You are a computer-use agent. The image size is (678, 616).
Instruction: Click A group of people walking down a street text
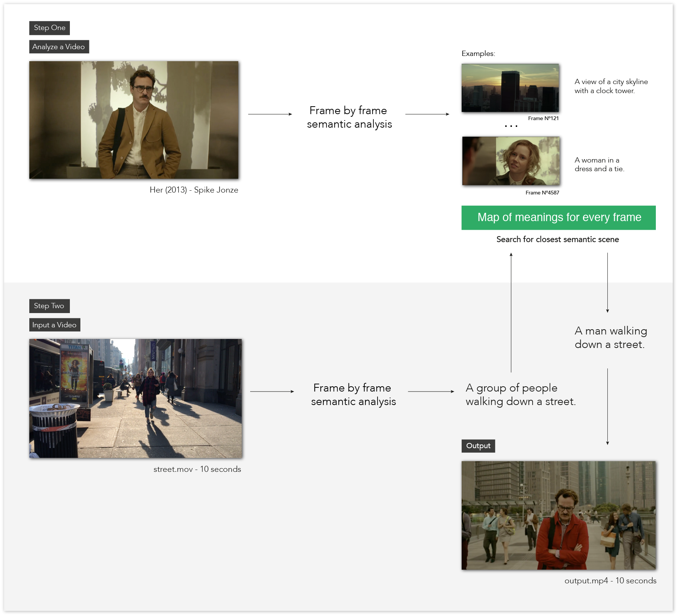coord(521,395)
